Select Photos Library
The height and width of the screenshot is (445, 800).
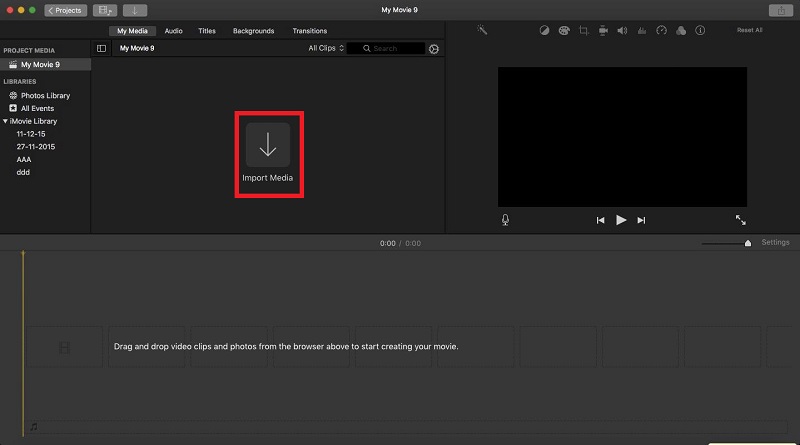tap(45, 95)
